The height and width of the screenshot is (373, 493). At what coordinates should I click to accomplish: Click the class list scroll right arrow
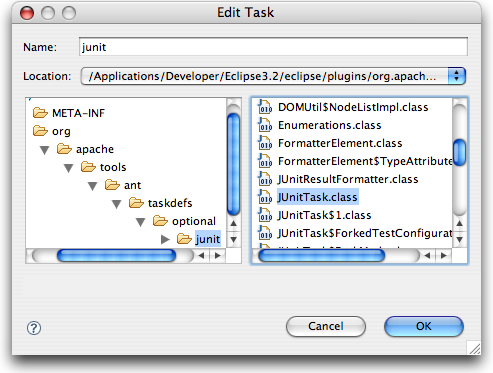pyautogui.click(x=443, y=256)
